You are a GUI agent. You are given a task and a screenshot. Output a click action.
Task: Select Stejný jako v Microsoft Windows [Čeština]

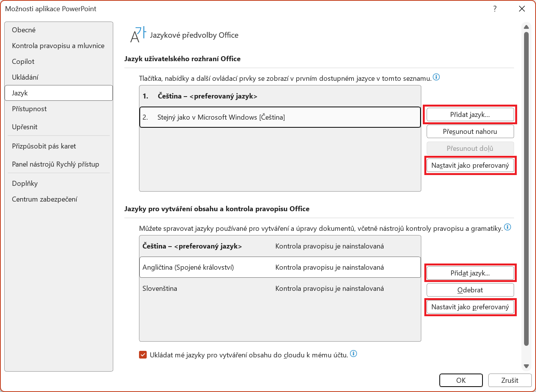coord(280,117)
